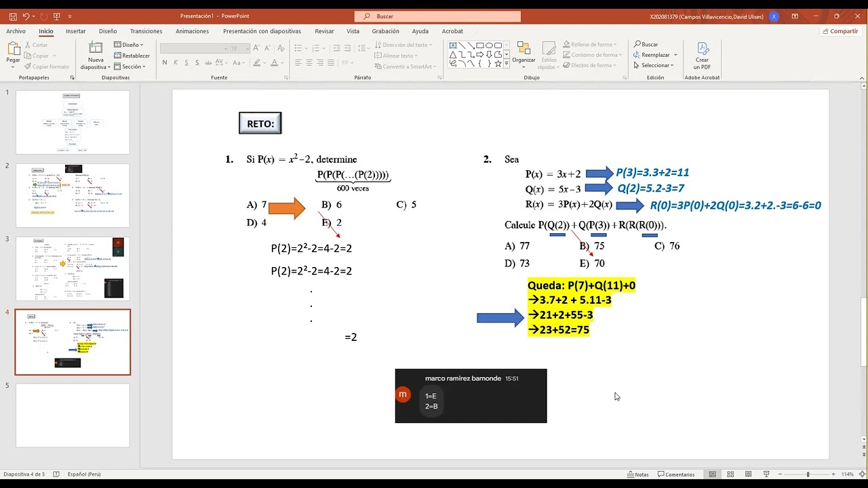Open the Acrobat tab
The height and width of the screenshot is (488, 868).
coord(452,31)
